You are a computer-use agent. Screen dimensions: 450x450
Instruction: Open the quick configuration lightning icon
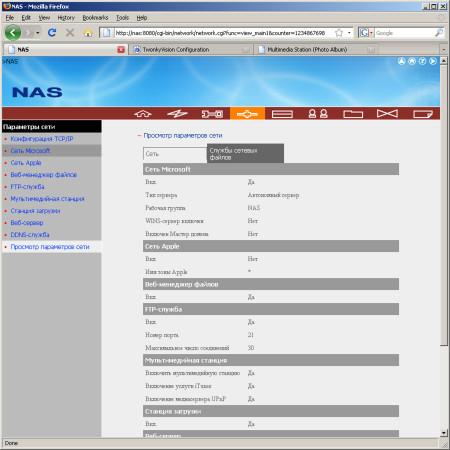(177, 114)
